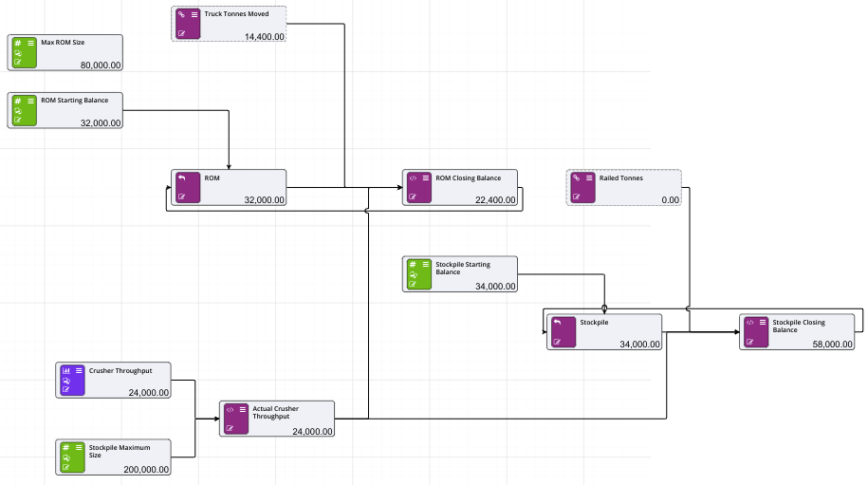
Task: Select the Stockpile Closing Balance node label
Action: tap(798, 326)
